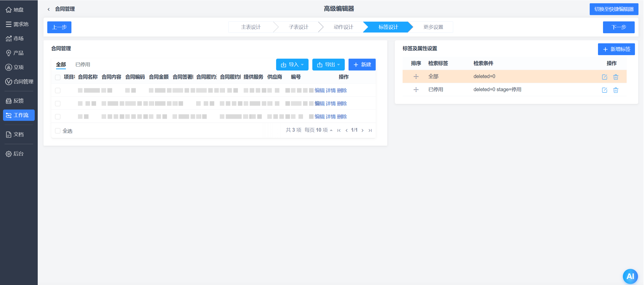Check the 全选 checkbox
Image resolution: width=644 pixels, height=285 pixels.
point(58,131)
